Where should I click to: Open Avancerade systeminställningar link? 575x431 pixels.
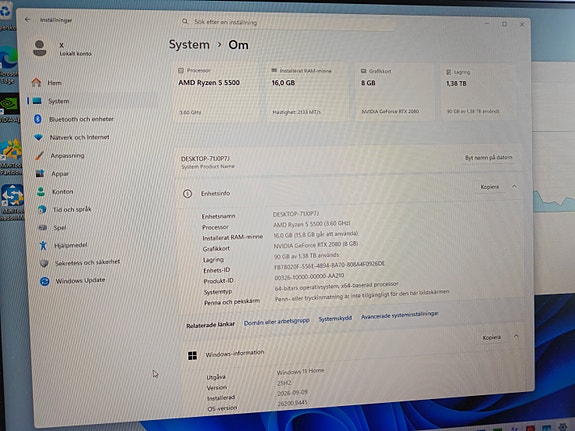(x=400, y=315)
